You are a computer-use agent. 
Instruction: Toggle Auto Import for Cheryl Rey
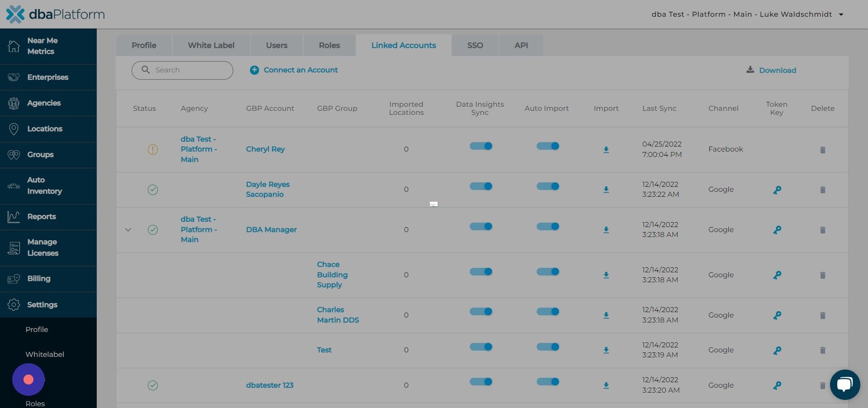(x=548, y=146)
